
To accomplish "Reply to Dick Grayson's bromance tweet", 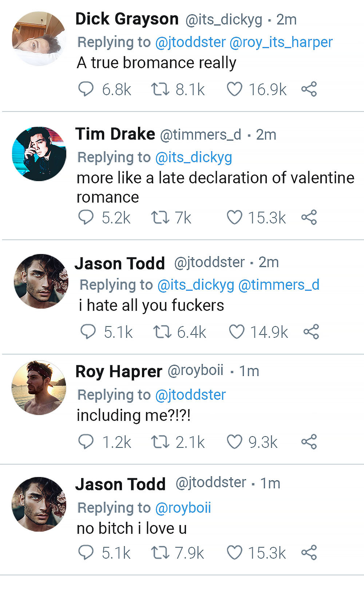I will (x=86, y=89).
